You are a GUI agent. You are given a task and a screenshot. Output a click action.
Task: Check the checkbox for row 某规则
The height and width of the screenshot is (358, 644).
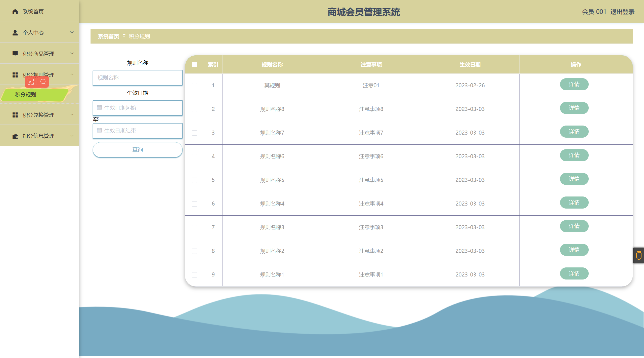click(194, 86)
